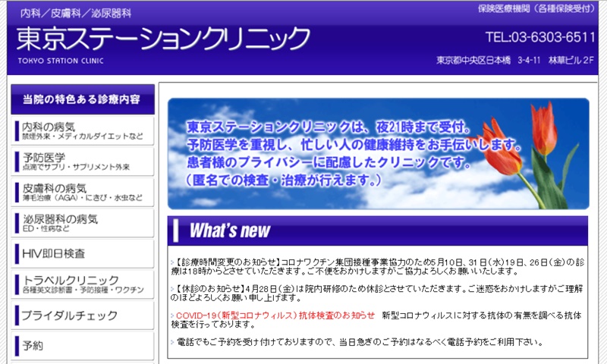Click the phone number TEL:03-6303-6511
Viewport: 607px width, 364px height.
[x=539, y=37]
